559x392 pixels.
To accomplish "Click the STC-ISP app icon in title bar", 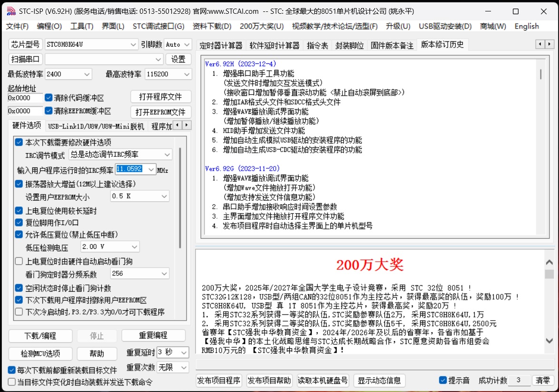I will [x=11, y=11].
